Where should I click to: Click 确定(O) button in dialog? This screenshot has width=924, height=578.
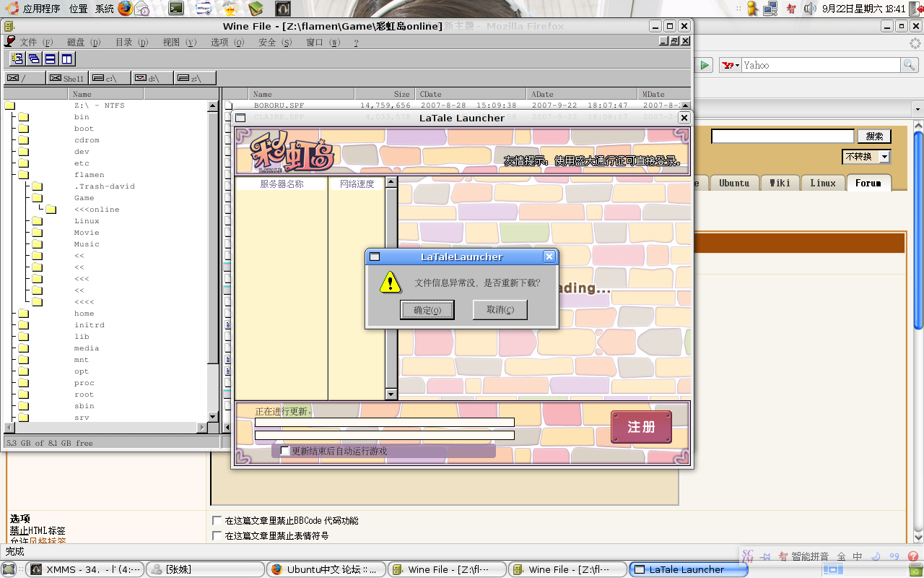(427, 310)
